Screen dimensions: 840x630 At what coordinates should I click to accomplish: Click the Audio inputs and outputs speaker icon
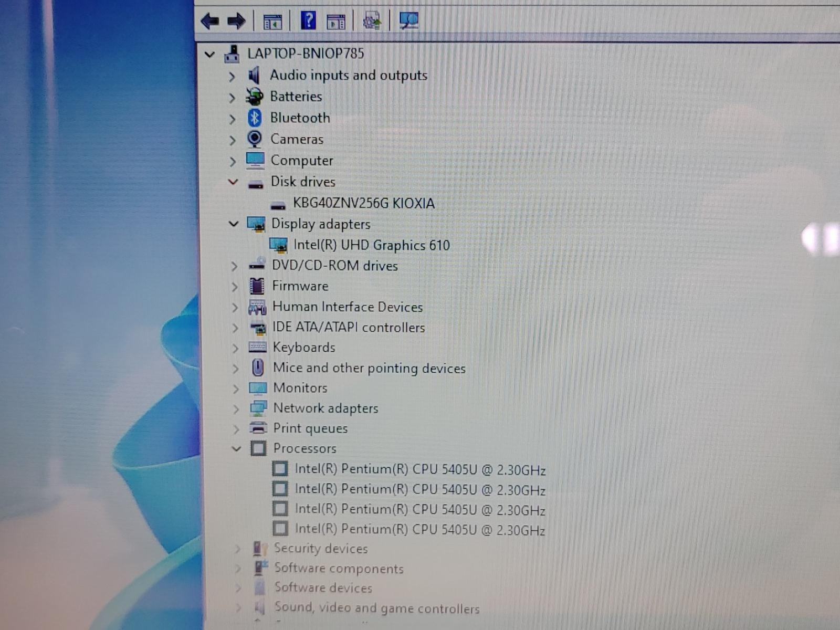click(x=255, y=76)
